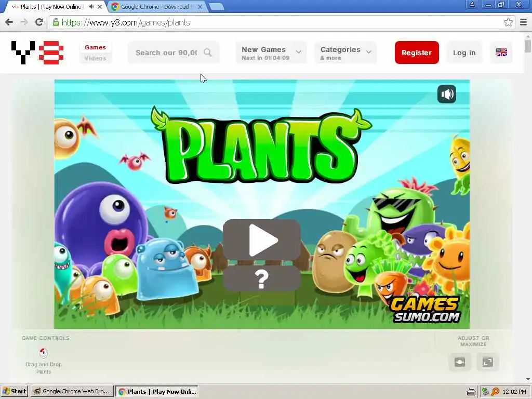Click the orange magnifier tray icon
The height and width of the screenshot is (399, 532).
click(495, 392)
